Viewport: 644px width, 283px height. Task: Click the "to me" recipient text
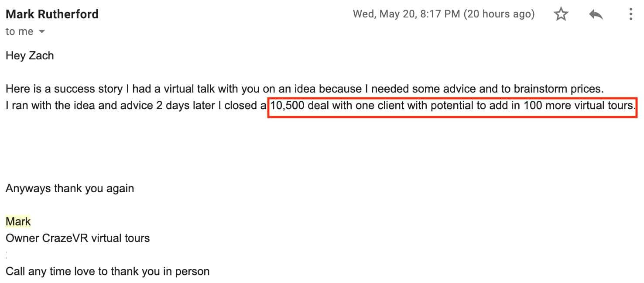(x=19, y=31)
